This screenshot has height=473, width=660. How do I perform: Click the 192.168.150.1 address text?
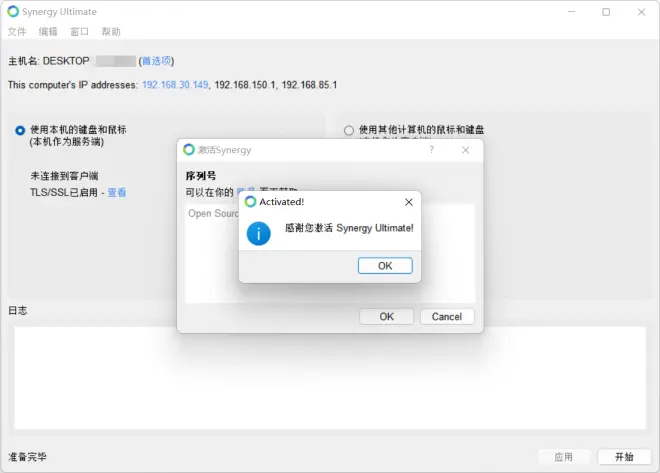pyautogui.click(x=245, y=85)
